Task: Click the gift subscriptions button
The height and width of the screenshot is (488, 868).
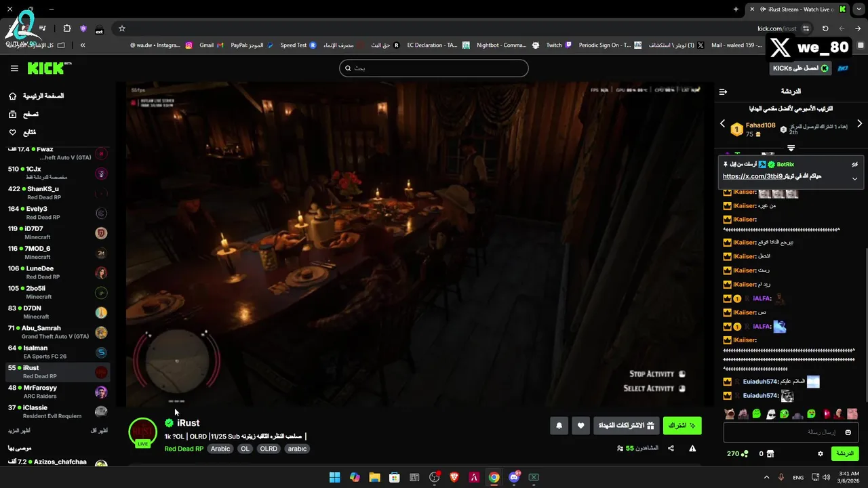Action: pos(627,426)
